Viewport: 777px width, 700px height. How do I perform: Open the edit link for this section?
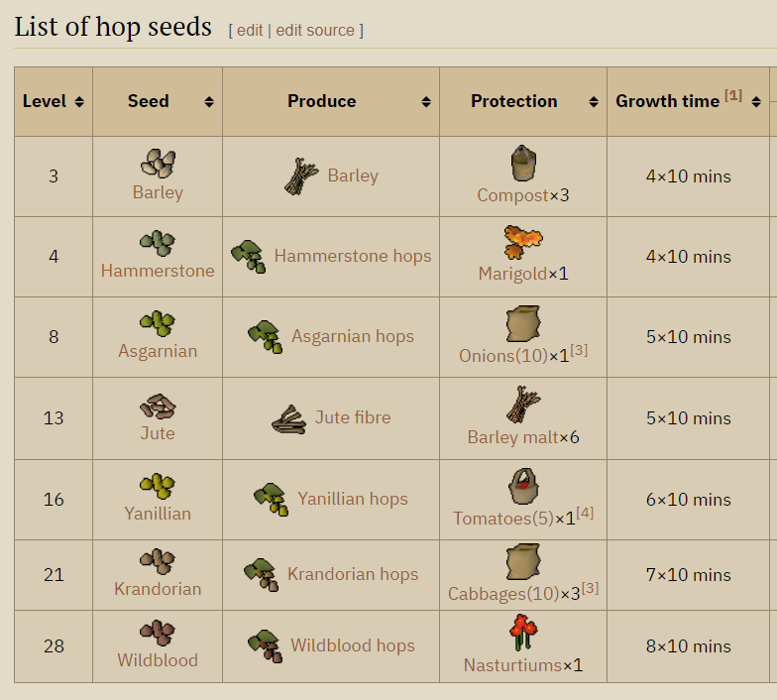250,30
